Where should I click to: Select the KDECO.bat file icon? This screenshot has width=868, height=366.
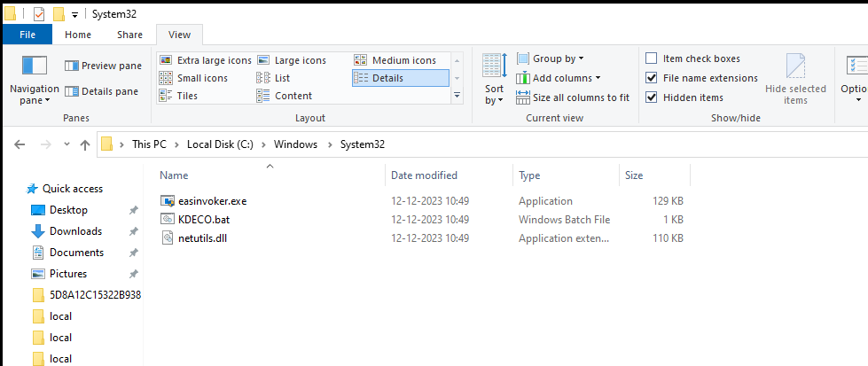click(168, 220)
